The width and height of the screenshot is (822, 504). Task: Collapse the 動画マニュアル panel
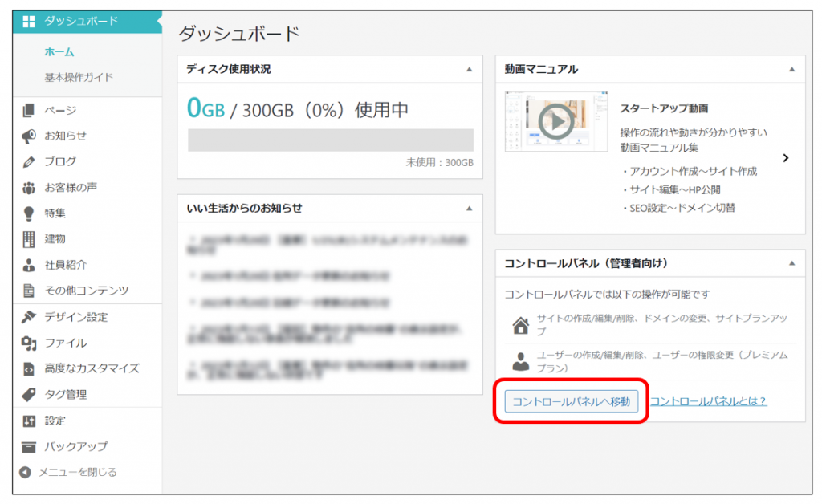pyautogui.click(x=791, y=70)
